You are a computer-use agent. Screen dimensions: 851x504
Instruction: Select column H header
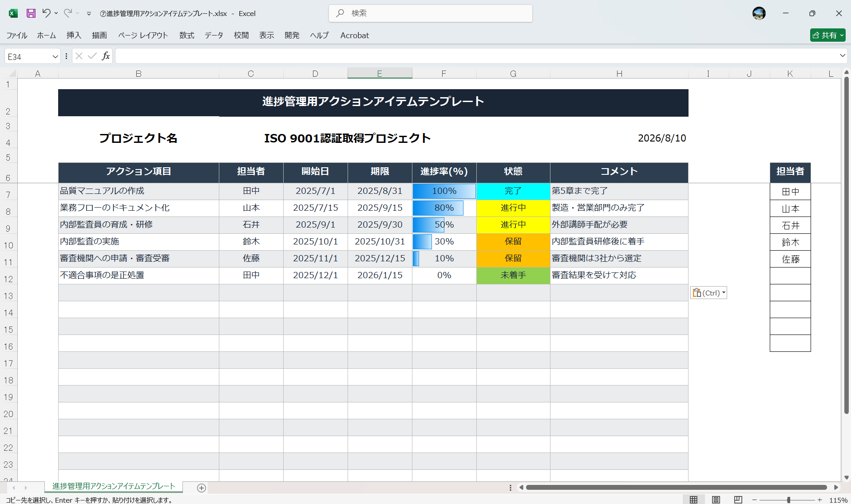(x=619, y=73)
